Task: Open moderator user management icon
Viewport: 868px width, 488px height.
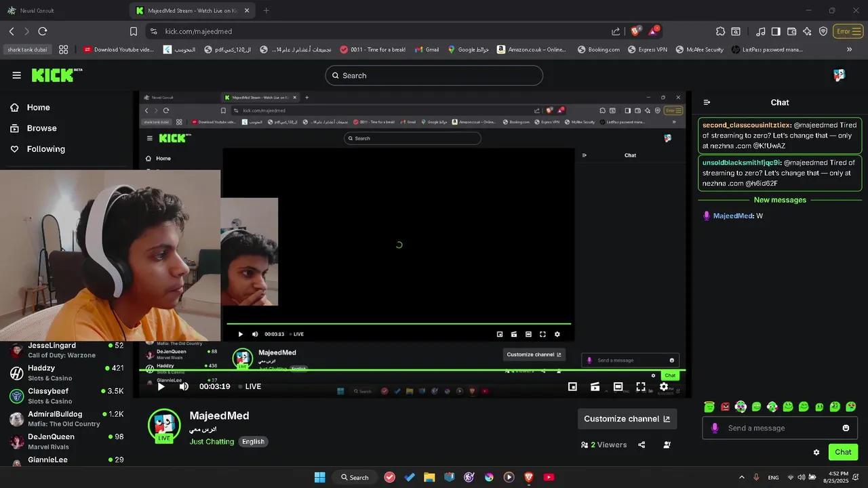Action: (667, 445)
